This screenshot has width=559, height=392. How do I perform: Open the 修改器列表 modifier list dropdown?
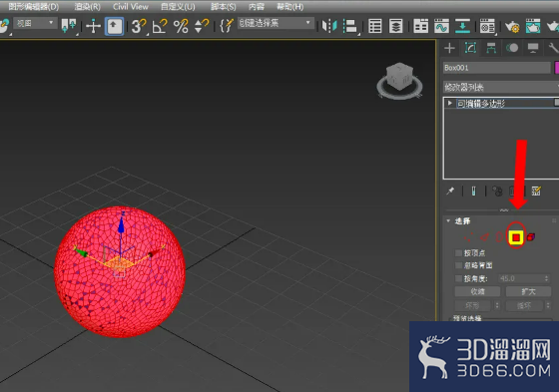[x=500, y=87]
